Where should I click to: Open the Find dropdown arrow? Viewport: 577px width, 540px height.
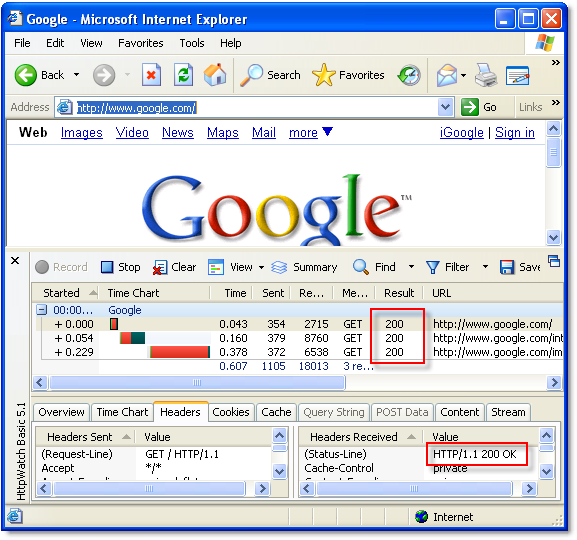click(411, 267)
